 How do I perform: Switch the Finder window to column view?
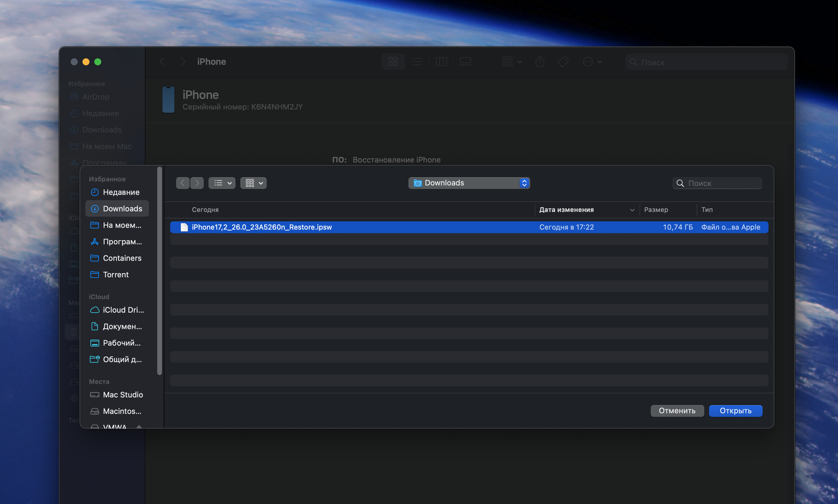tap(441, 61)
